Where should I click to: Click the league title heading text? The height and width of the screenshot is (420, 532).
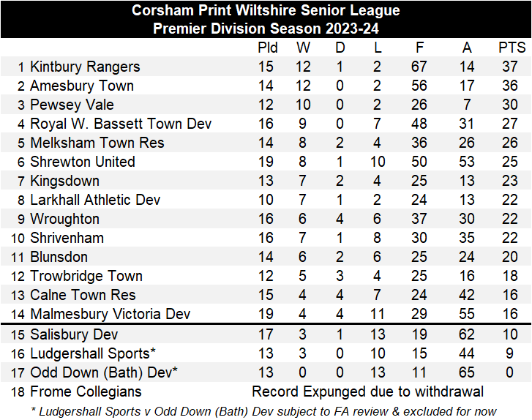[x=266, y=10]
